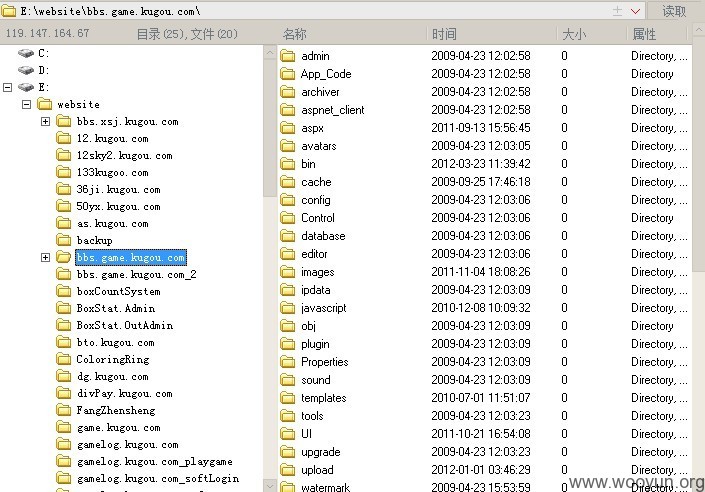Open the path history dropdown arrow
Image resolution: width=705 pixels, height=492 pixels.
coord(635,11)
